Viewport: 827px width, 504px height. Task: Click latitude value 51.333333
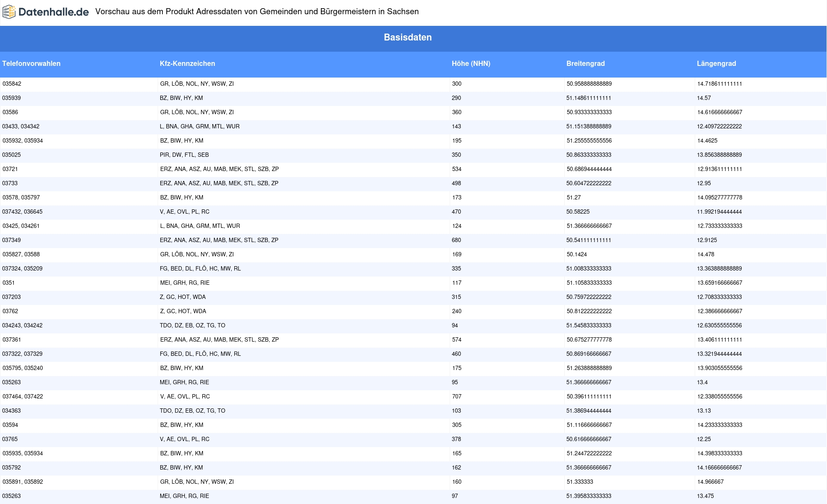(580, 482)
